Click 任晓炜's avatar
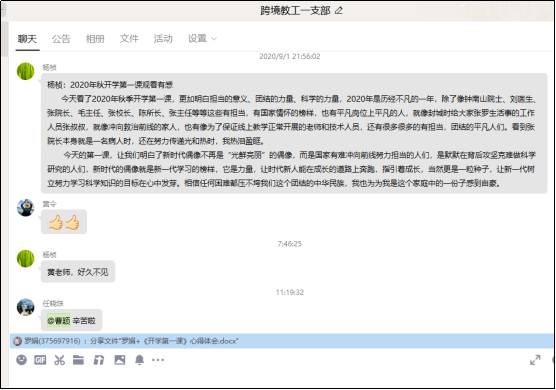This screenshot has width=556, height=390. pyautogui.click(x=26, y=307)
